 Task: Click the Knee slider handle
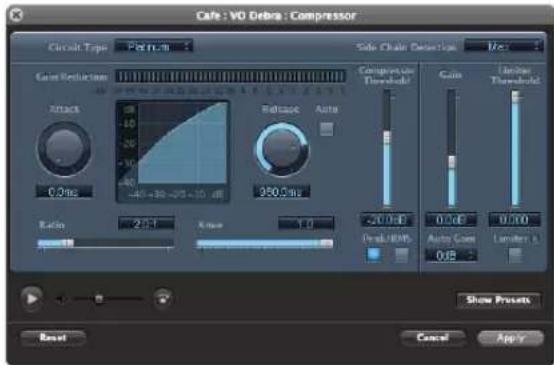click(327, 243)
